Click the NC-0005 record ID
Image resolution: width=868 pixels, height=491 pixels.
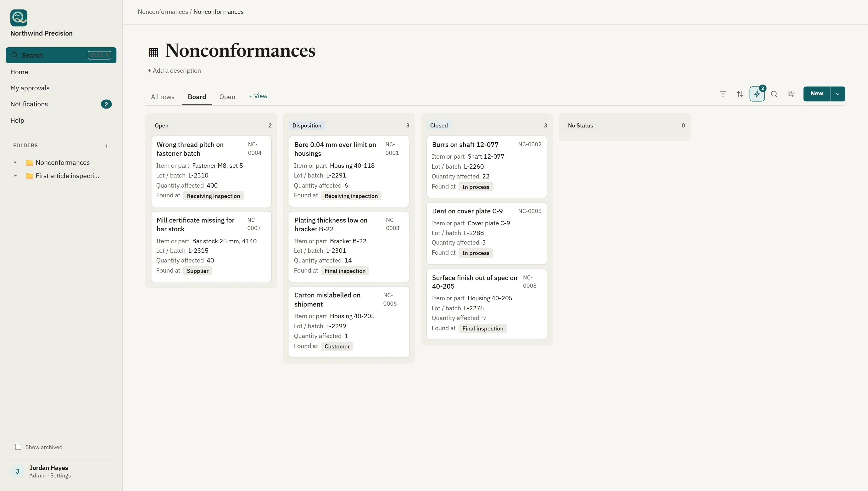pyautogui.click(x=530, y=211)
